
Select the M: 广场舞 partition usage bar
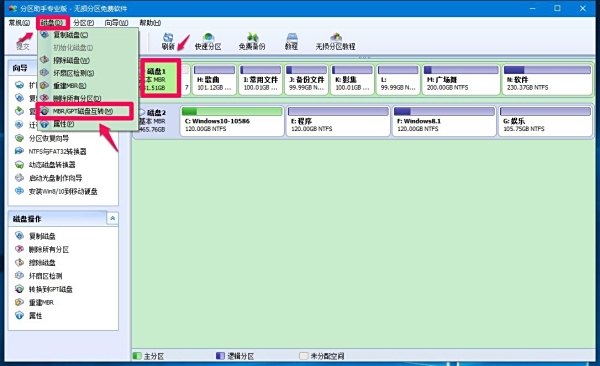(x=461, y=70)
